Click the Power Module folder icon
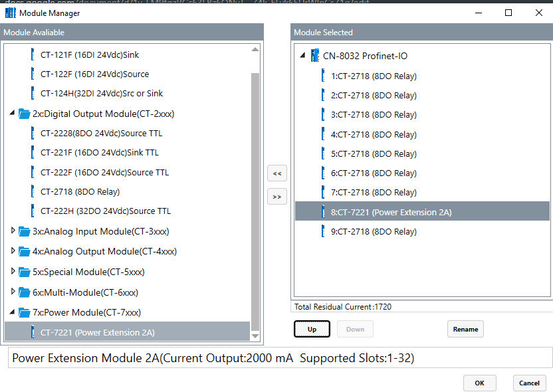This screenshot has width=553, height=392. click(x=25, y=313)
